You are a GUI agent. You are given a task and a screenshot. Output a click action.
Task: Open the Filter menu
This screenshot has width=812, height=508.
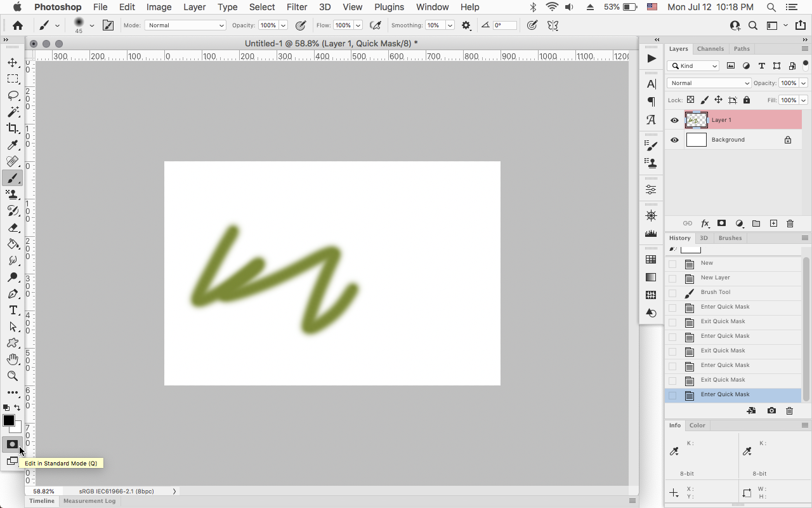pos(296,7)
